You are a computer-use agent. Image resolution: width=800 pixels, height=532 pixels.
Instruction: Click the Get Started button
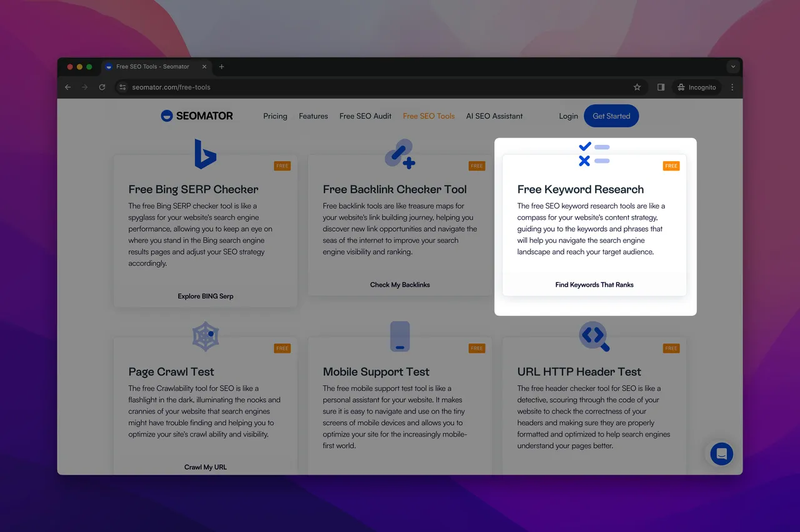[x=611, y=116]
